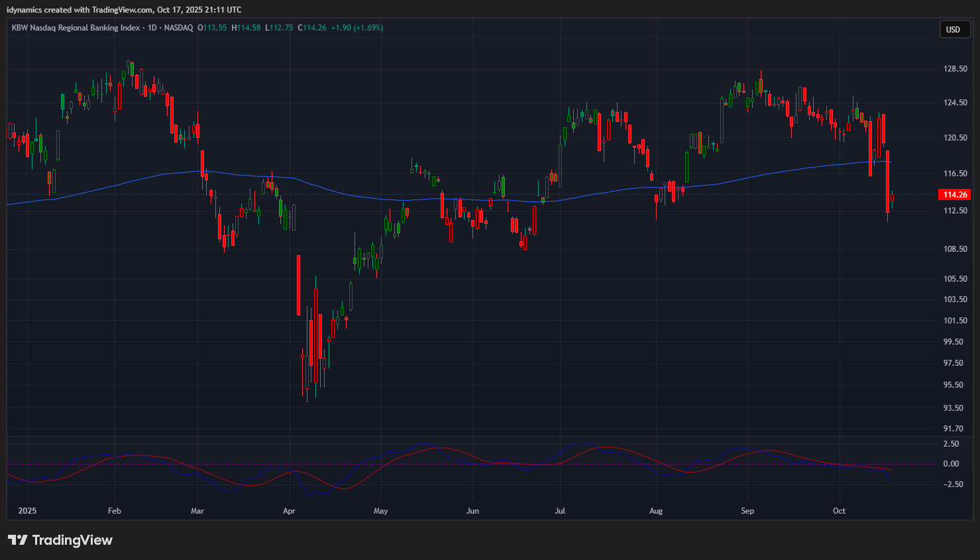The image size is (980, 560).
Task: Select the 1D interval label
Action: (x=152, y=28)
